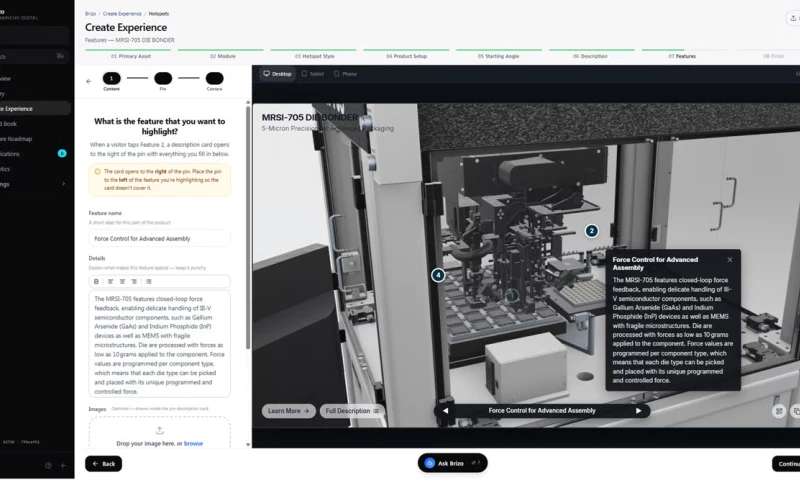Open step 06 Description
The image size is (800, 480).
(x=590, y=56)
